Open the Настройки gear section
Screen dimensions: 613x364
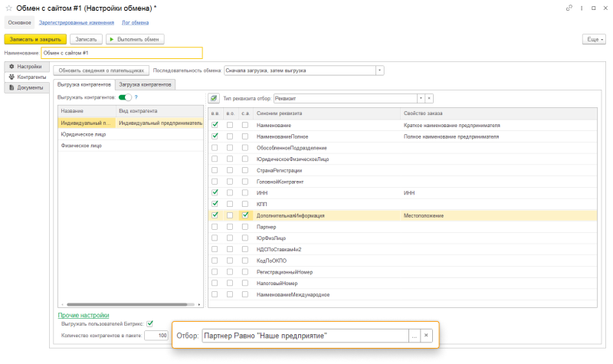click(x=25, y=67)
